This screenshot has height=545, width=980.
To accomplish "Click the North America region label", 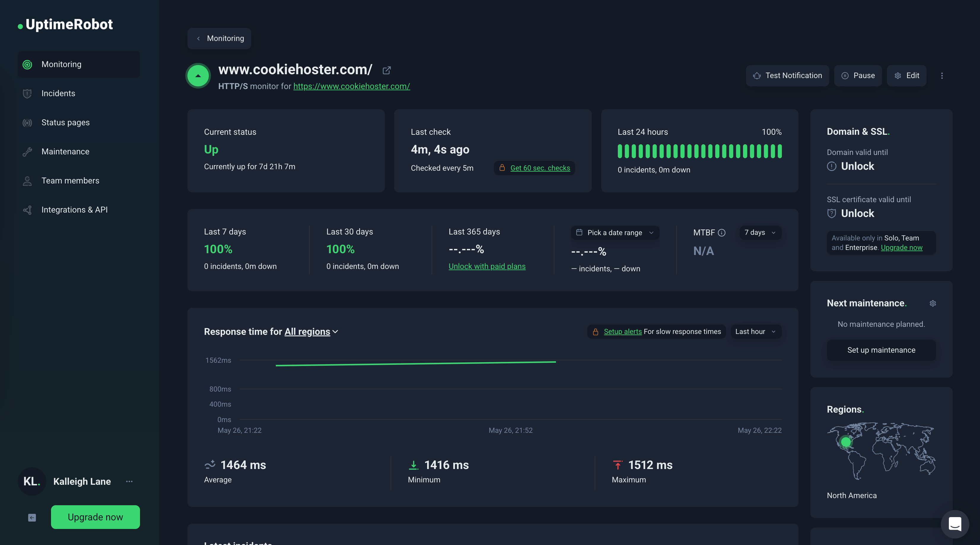I will click(x=851, y=495).
